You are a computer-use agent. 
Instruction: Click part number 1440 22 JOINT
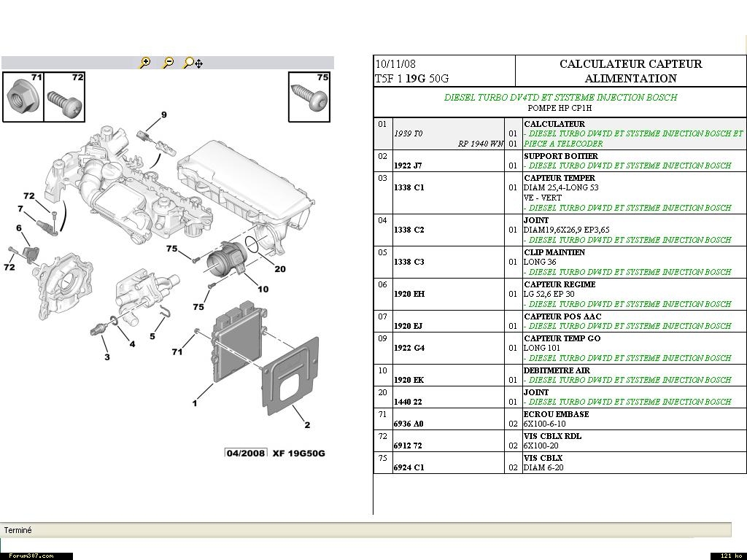tap(408, 402)
